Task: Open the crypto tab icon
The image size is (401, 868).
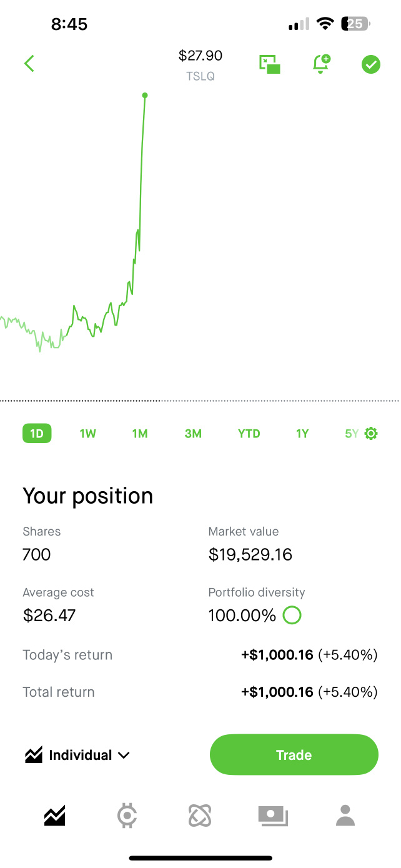Action: click(x=127, y=816)
